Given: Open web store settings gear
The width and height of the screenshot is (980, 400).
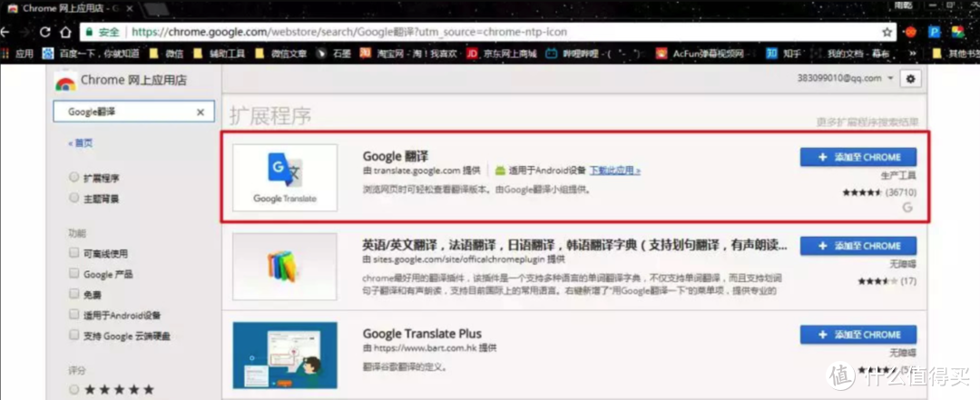Looking at the screenshot, I should 910,79.
